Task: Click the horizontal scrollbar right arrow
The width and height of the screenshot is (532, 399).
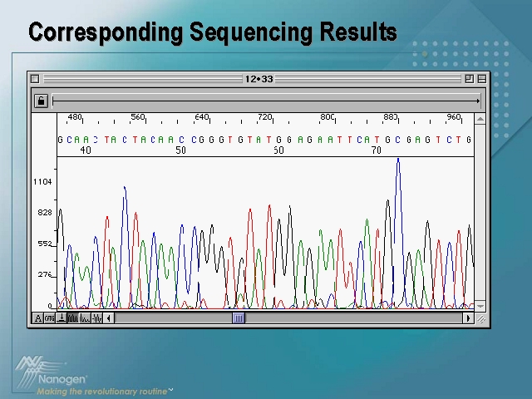Action: coord(468,318)
